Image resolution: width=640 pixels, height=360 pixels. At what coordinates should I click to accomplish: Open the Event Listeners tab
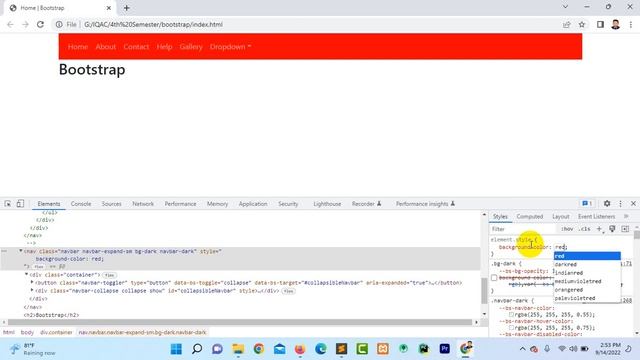click(596, 216)
